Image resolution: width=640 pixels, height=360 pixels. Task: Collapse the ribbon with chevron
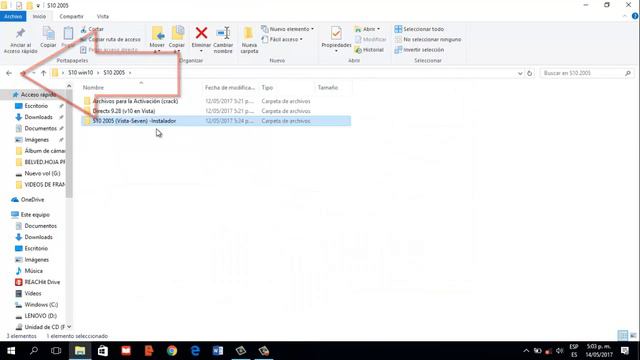pyautogui.click(x=624, y=16)
